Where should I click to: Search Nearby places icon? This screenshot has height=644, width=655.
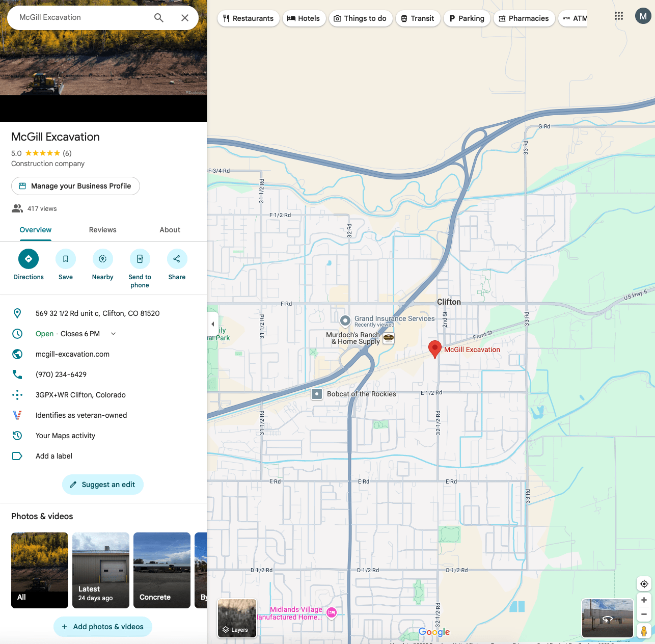102,259
